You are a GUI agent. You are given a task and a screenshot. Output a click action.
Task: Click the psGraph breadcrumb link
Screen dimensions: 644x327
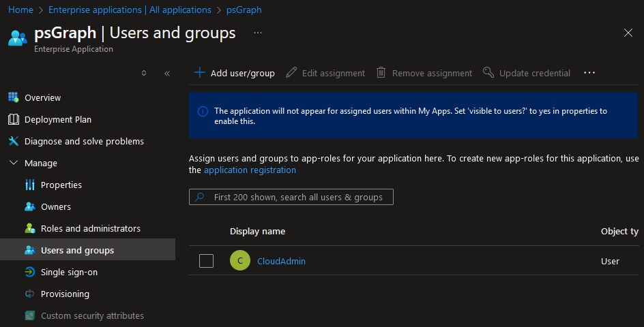pyautogui.click(x=244, y=10)
